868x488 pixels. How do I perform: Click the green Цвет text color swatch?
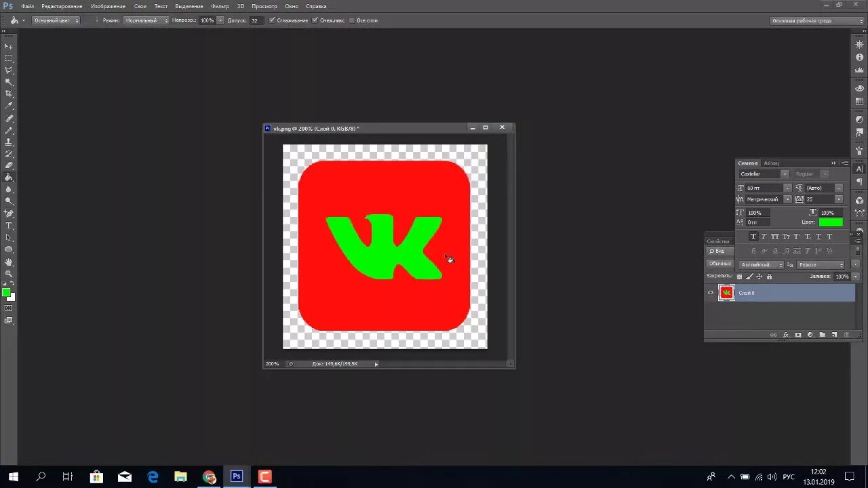(831, 222)
